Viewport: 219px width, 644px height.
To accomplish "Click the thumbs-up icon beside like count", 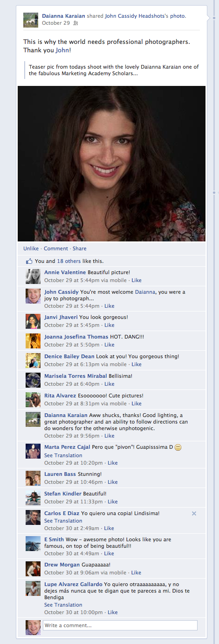I will (x=29, y=261).
